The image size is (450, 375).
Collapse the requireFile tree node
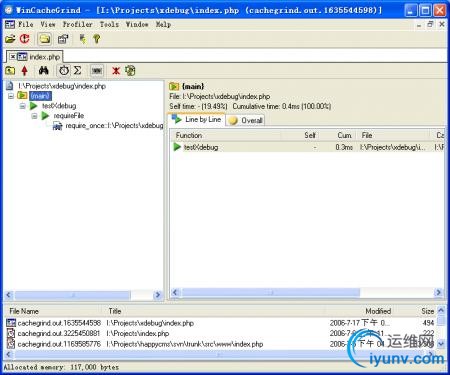coord(34,116)
